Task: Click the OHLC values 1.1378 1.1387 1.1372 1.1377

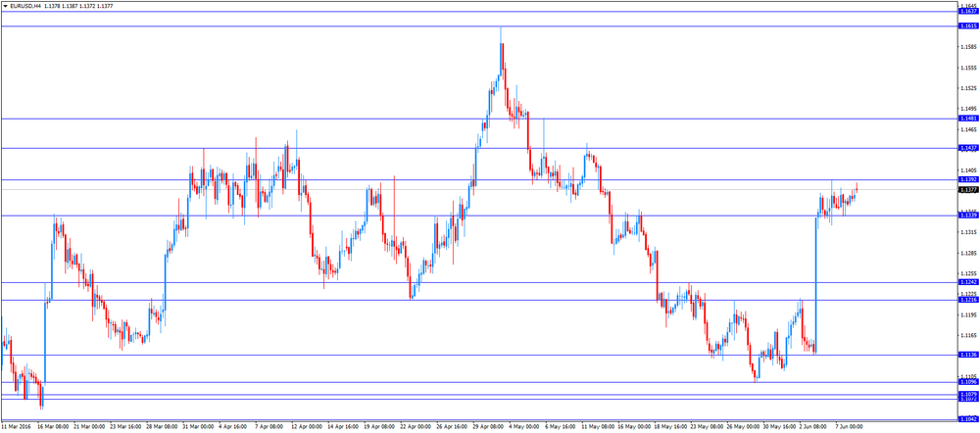Action: pyautogui.click(x=78, y=6)
